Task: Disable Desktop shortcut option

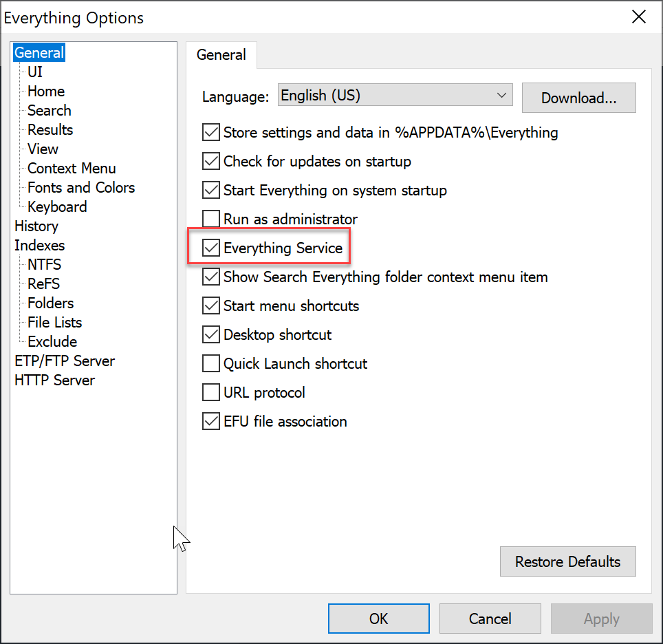Action: 210,334
